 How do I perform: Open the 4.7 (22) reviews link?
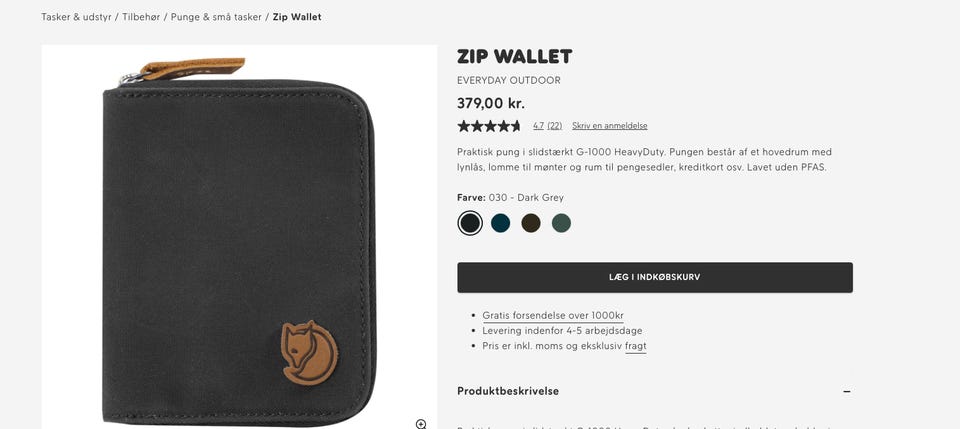click(x=547, y=126)
